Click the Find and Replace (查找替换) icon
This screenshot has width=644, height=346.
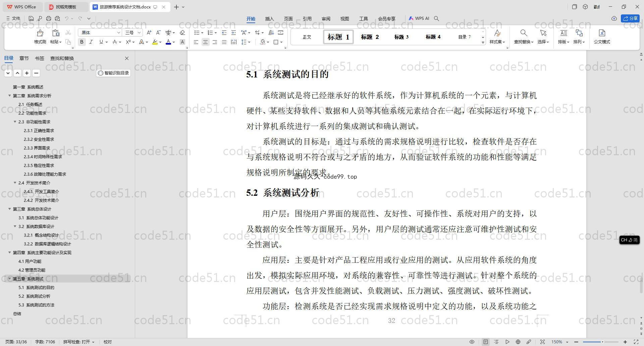(524, 33)
